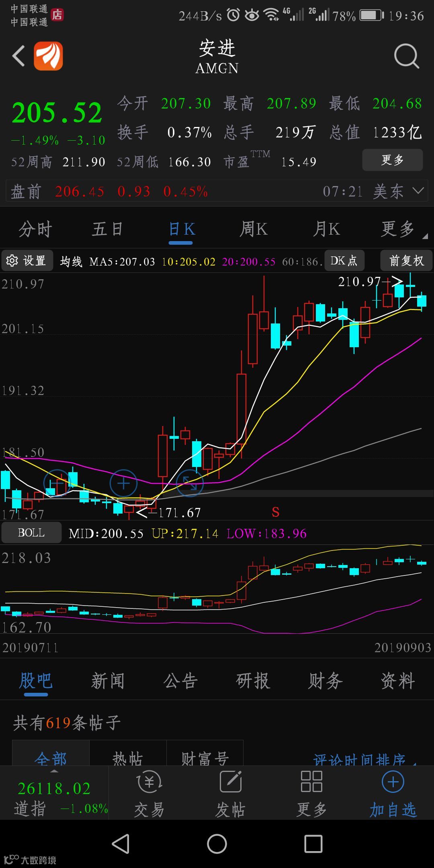Tap the 共有619条帖子 post count

point(67,723)
